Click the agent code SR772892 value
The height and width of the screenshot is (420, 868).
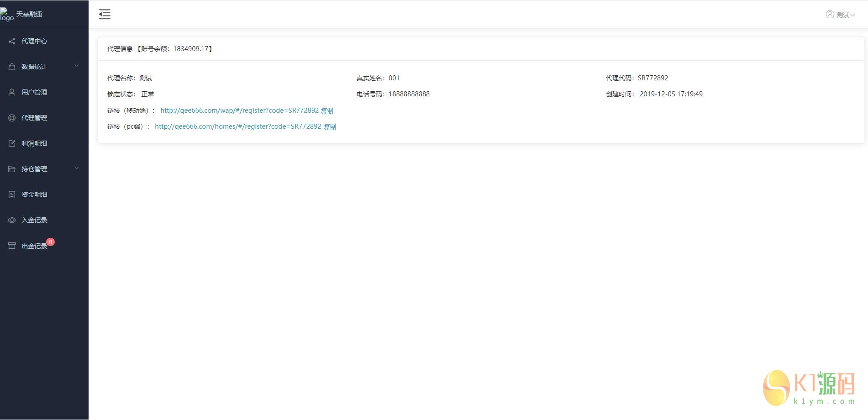click(x=653, y=78)
